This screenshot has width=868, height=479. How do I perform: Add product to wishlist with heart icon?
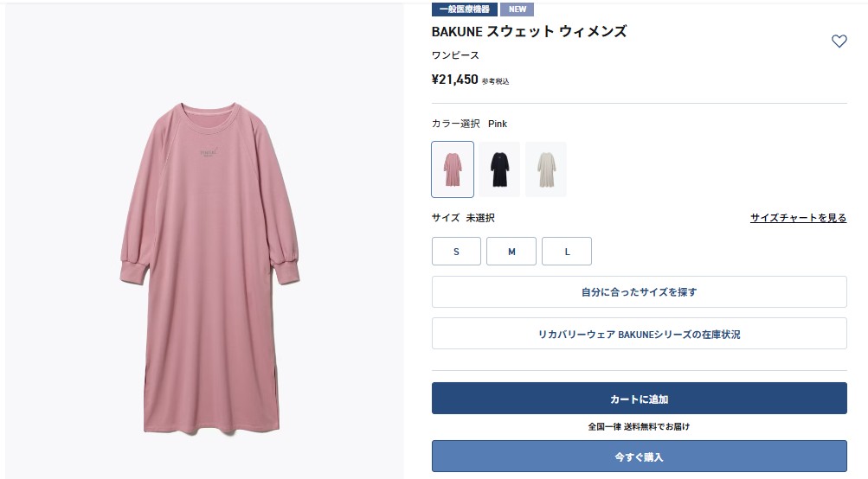point(839,42)
